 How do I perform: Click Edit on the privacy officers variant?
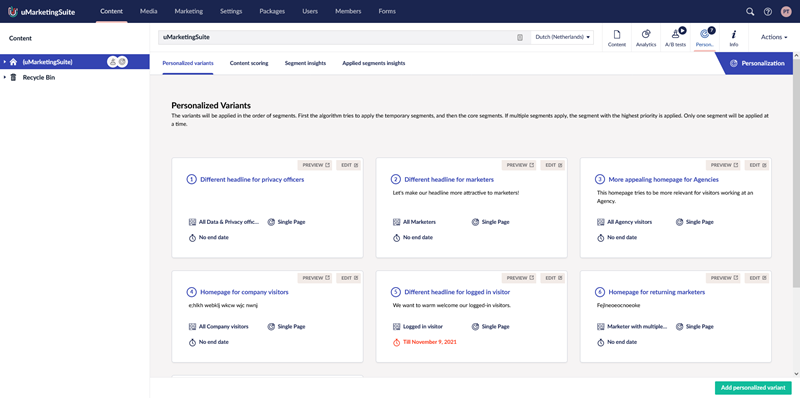[x=349, y=165]
